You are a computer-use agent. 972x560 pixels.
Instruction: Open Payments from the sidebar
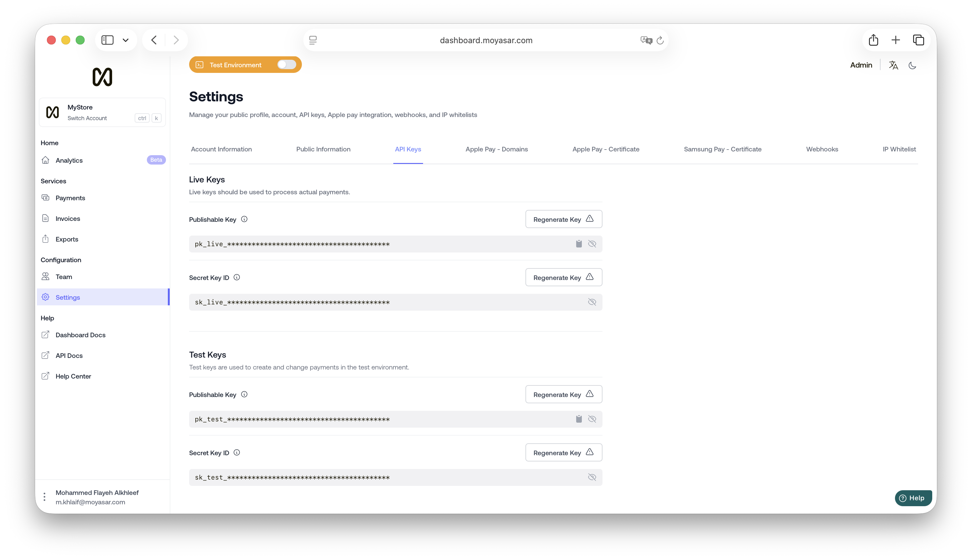click(70, 198)
